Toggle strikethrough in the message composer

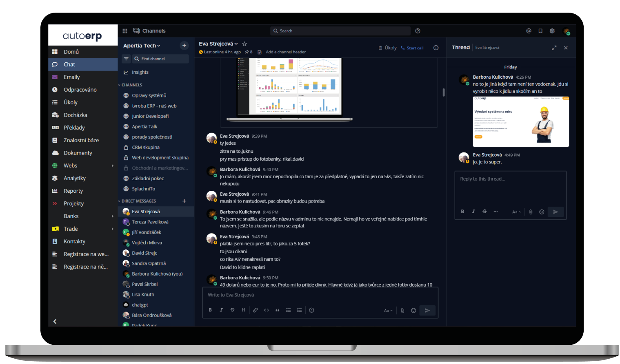pyautogui.click(x=232, y=310)
